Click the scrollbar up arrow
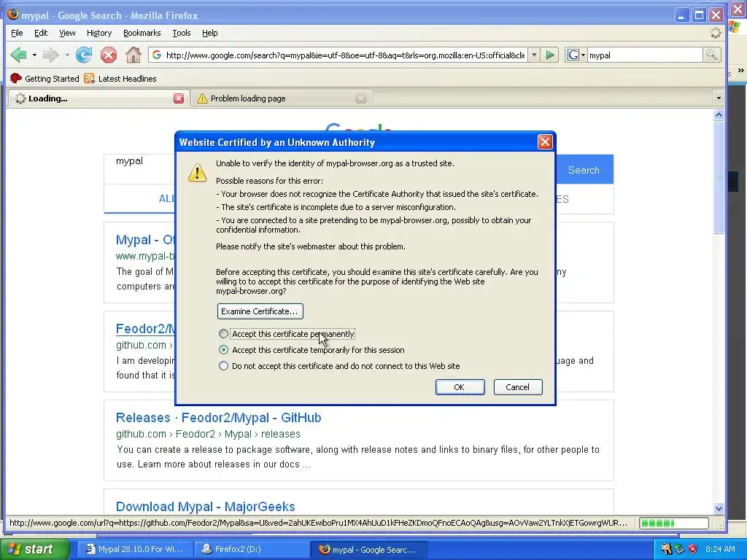 click(x=719, y=114)
